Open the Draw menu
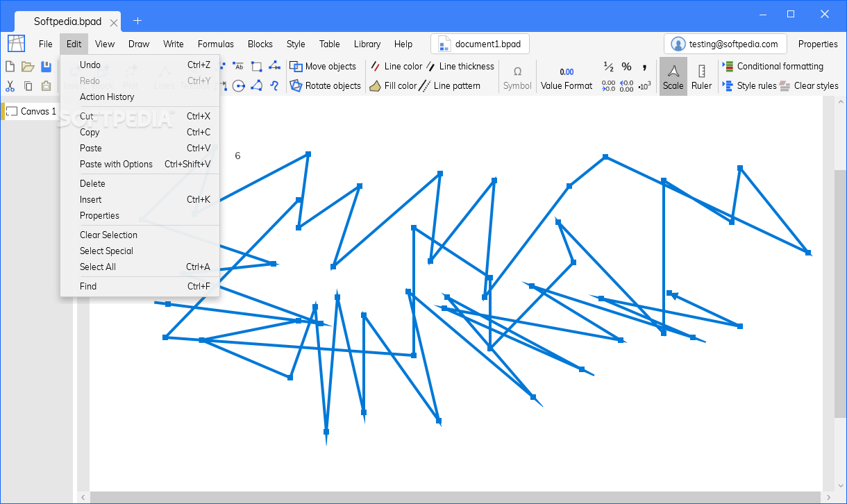This screenshot has height=504, width=847. pos(139,44)
